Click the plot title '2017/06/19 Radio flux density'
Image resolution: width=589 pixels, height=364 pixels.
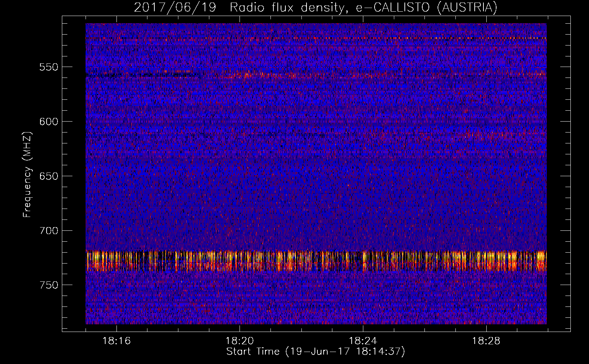click(x=316, y=7)
